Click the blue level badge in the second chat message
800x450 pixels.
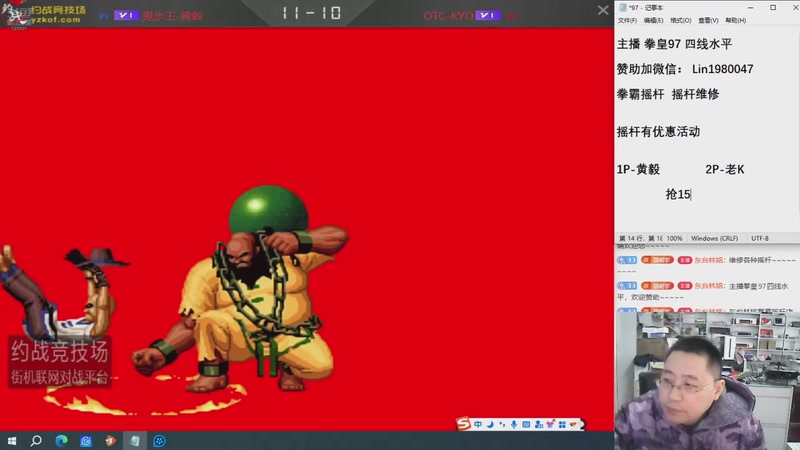(627, 286)
